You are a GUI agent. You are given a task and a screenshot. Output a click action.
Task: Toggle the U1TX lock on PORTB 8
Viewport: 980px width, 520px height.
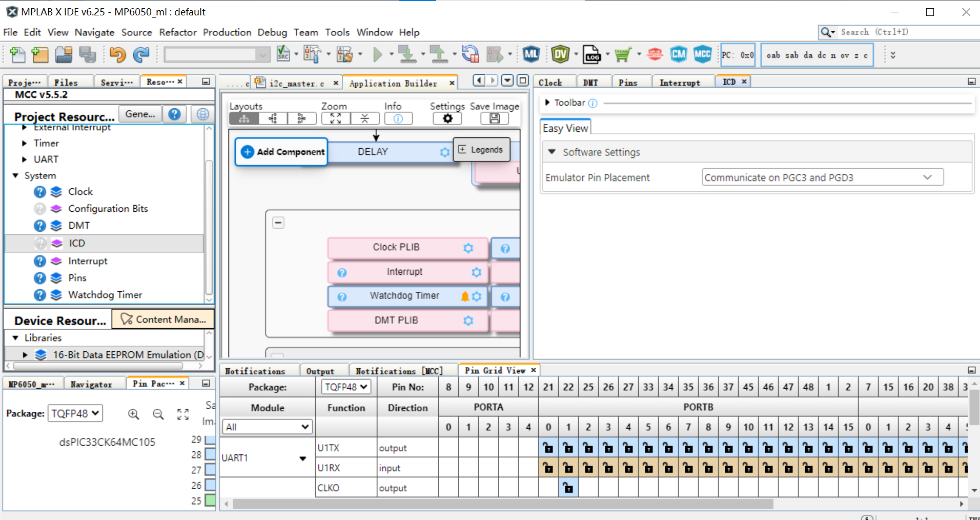[x=708, y=448]
